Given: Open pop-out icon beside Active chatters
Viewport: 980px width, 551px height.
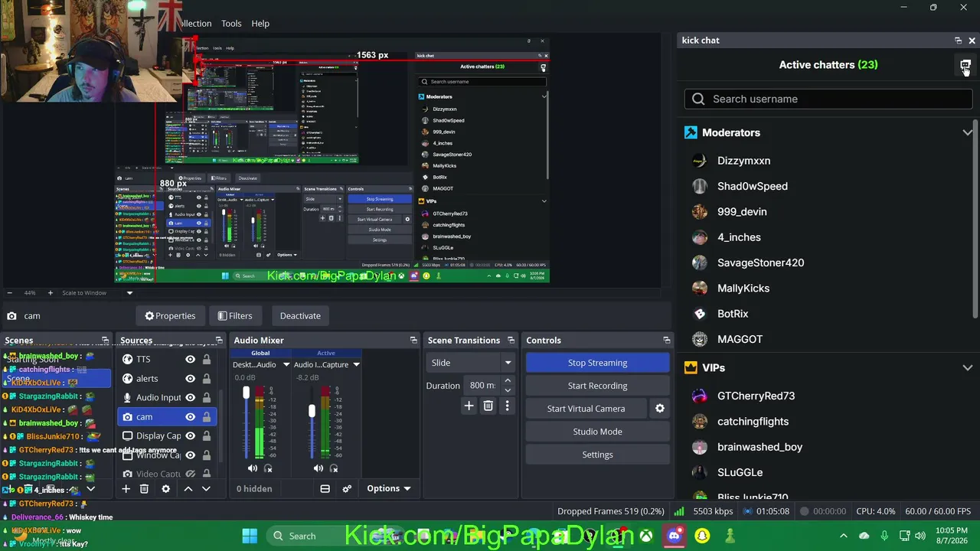Looking at the screenshot, I should click(965, 65).
